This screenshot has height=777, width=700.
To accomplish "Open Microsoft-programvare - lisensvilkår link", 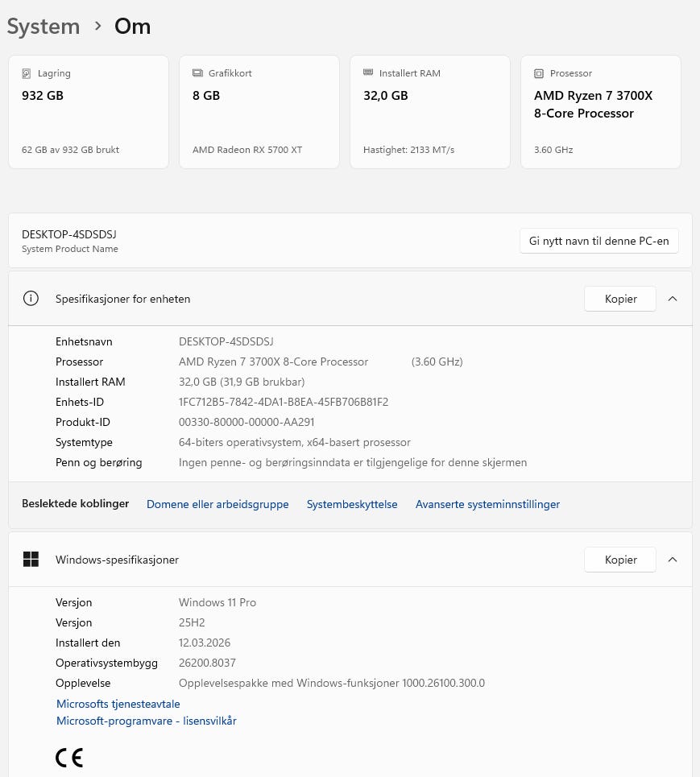I will coord(147,721).
